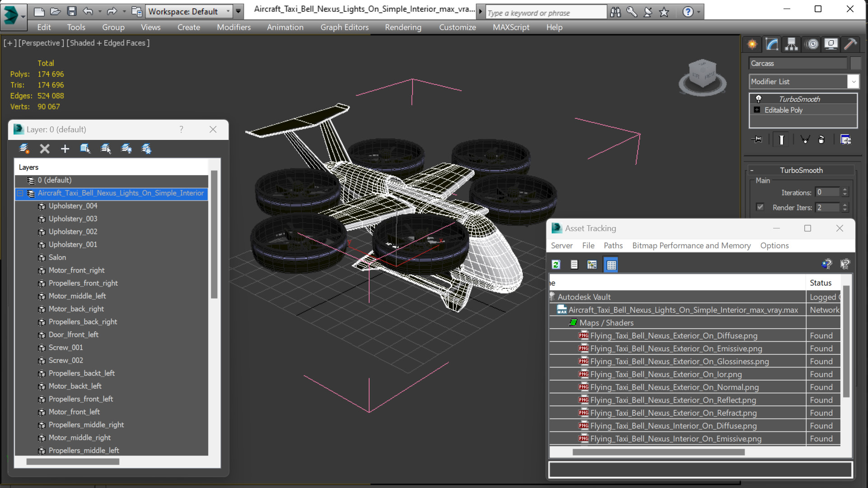Viewport: 868px width, 488px height.
Task: Click the Carcass object color swatch
Action: [x=855, y=63]
